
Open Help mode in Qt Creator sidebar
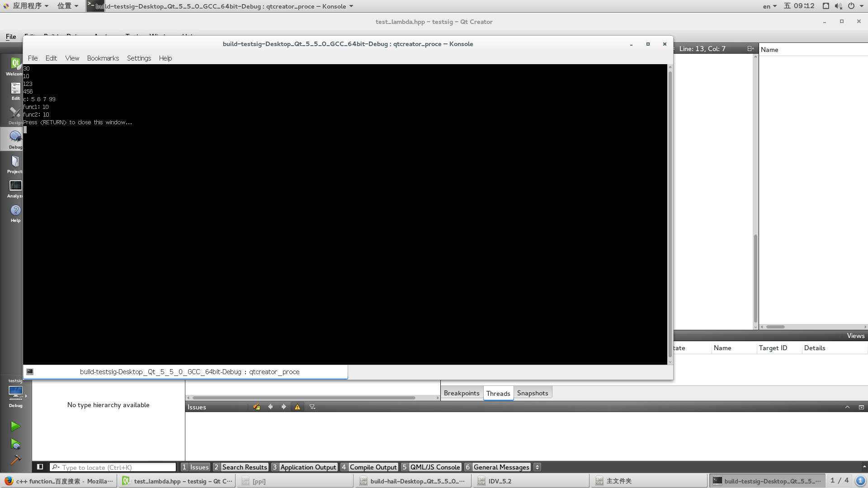15,213
